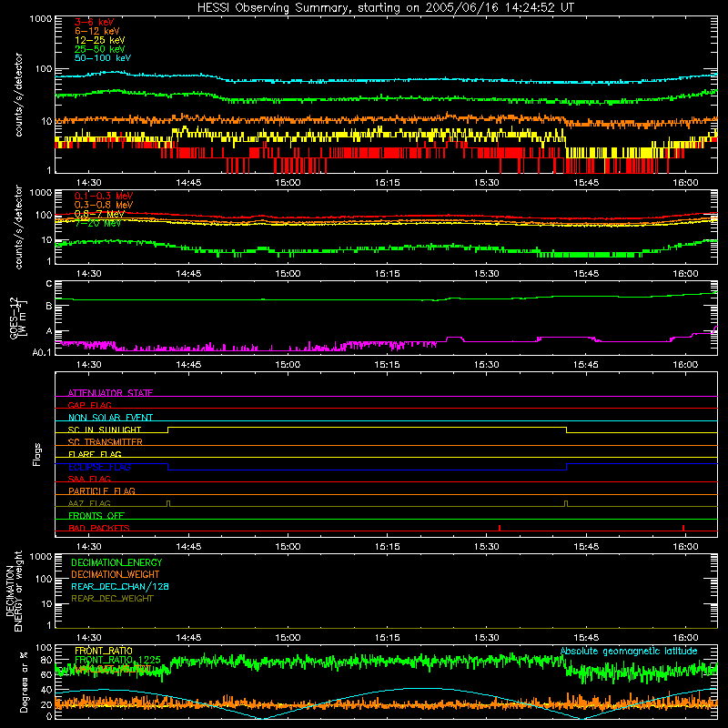Pick the SC_TRANSMITTER flag label
The image size is (728, 728).
coord(106,441)
